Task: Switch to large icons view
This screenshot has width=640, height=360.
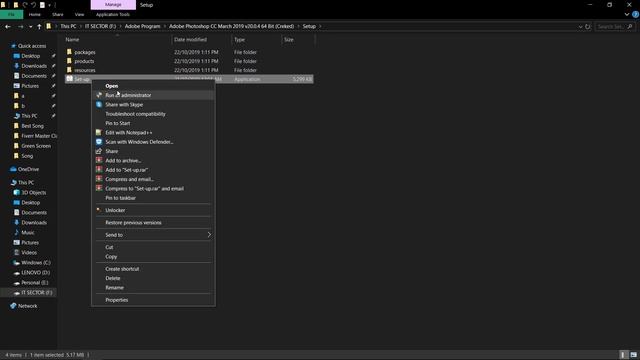Action: click(633, 355)
